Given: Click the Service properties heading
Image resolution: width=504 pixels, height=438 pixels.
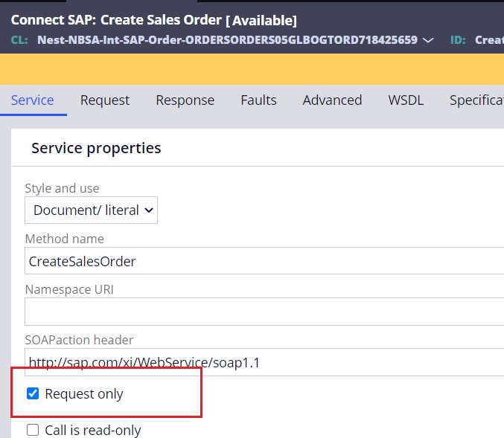Looking at the screenshot, I should (x=96, y=148).
